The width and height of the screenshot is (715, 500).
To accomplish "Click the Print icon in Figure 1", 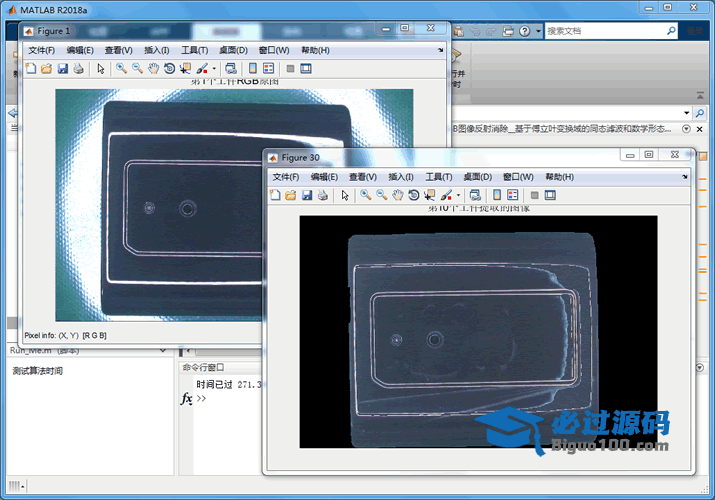I will point(77,69).
